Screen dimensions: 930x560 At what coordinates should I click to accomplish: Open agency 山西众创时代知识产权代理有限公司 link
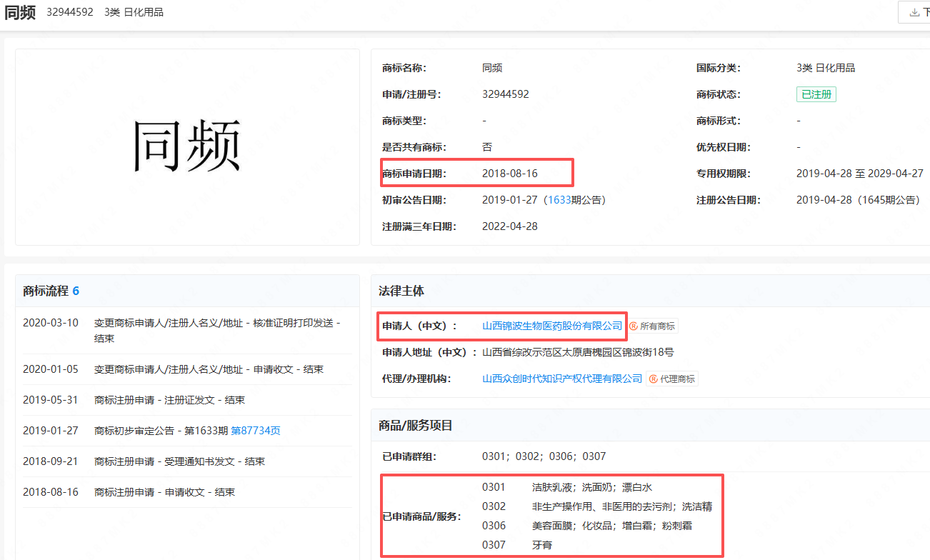562,379
